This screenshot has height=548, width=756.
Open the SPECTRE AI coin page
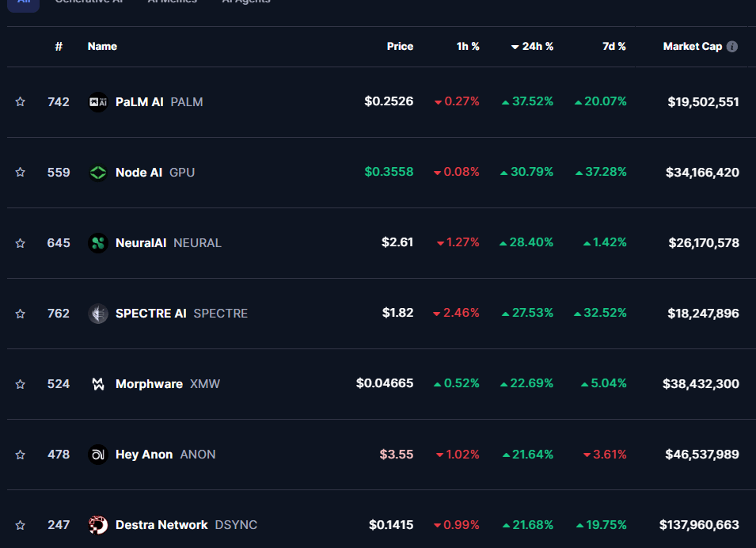[151, 314]
